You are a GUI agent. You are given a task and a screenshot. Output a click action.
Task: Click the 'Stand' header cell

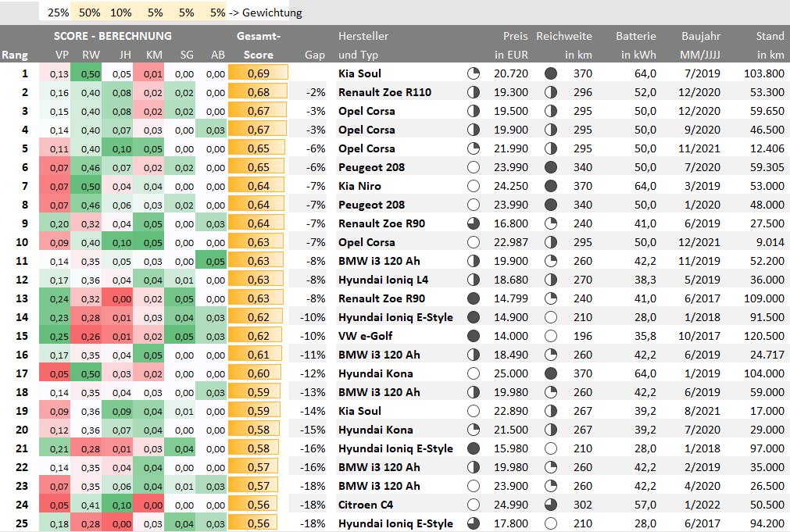pyautogui.click(x=770, y=36)
